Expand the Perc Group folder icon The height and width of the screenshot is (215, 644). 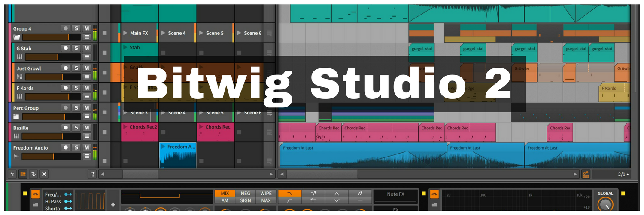(16, 117)
